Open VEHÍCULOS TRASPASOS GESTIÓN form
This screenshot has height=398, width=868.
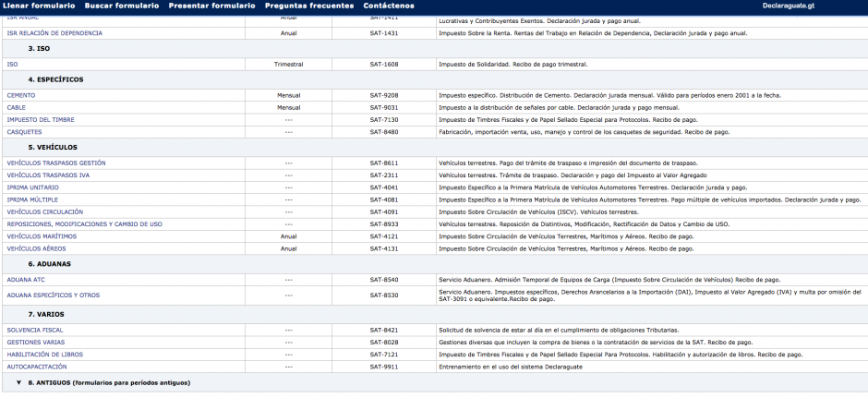pyautogui.click(x=56, y=163)
